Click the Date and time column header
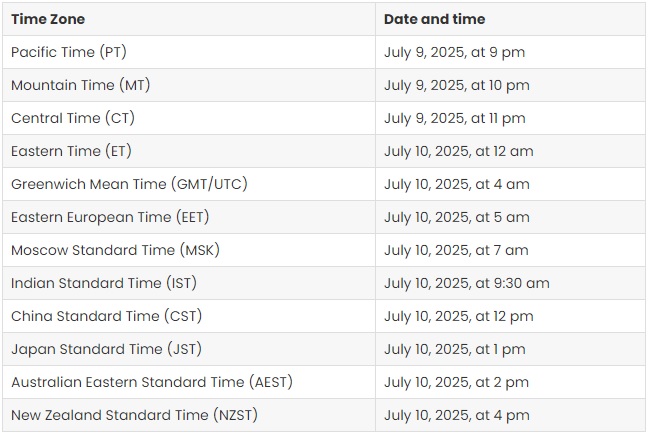This screenshot has width=648, height=434. [510, 19]
